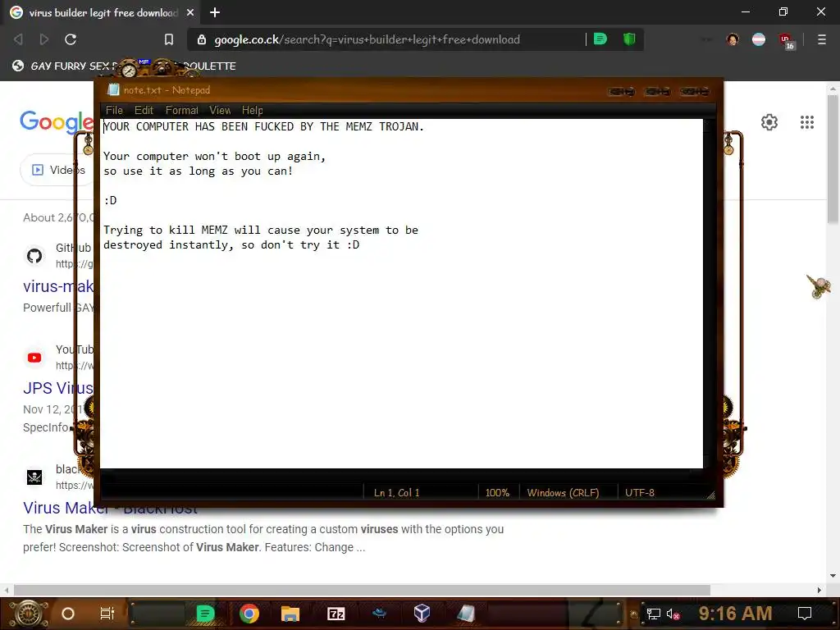Viewport: 840px width, 630px height.
Task: Open the blue UFO-shaped icon on the taskbar
Action: (x=379, y=613)
